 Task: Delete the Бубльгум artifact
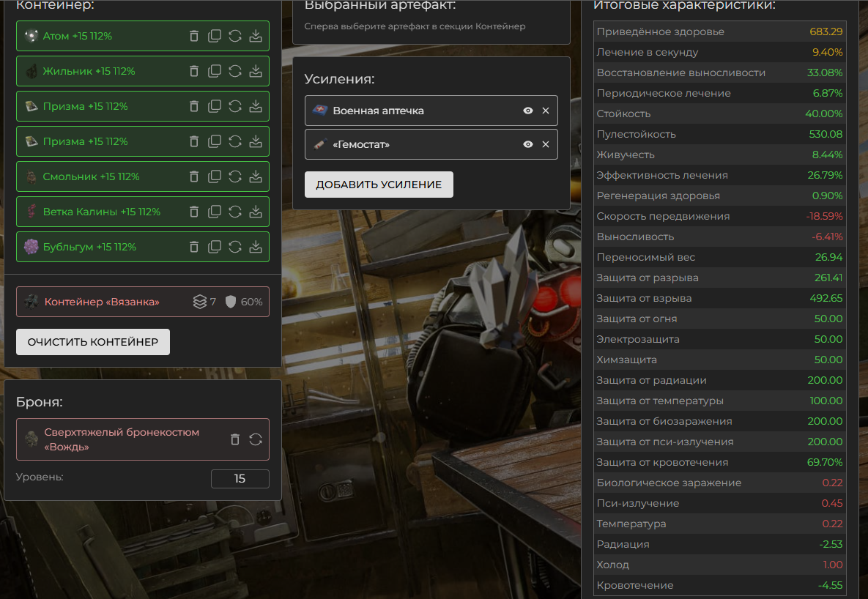[194, 247]
